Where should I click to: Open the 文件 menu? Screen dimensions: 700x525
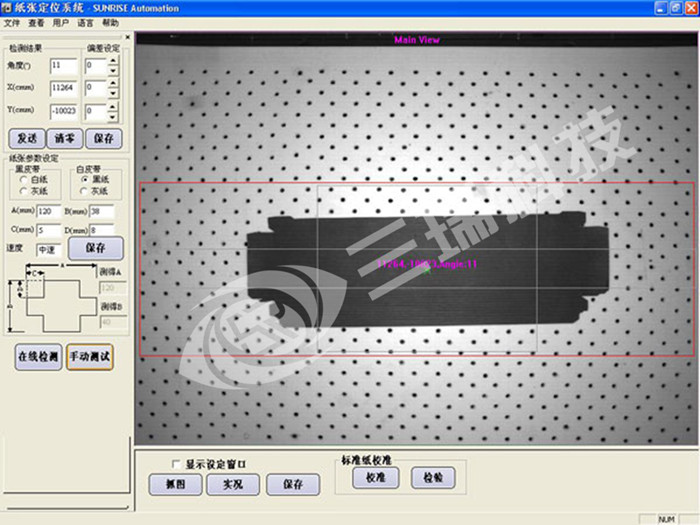click(x=12, y=23)
